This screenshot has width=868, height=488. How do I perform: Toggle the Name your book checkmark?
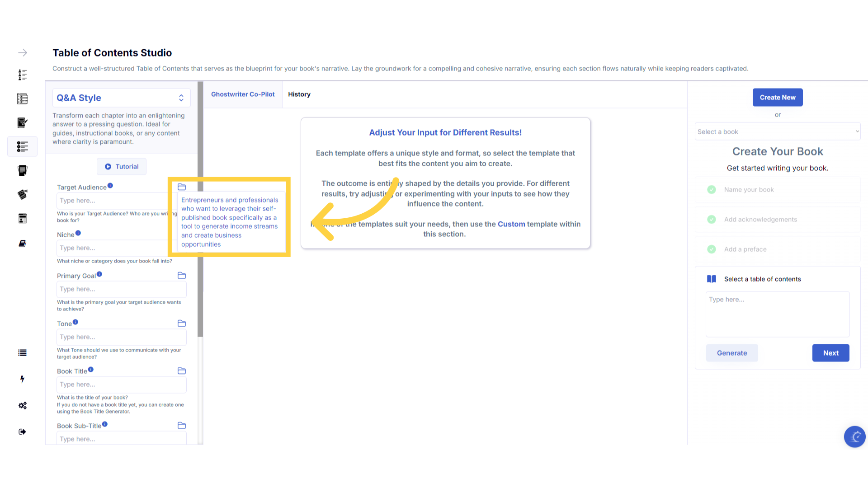pyautogui.click(x=712, y=190)
